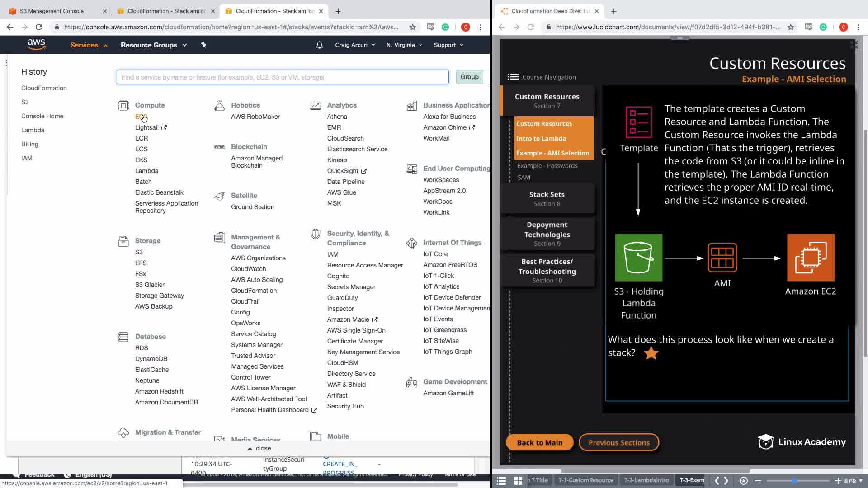Image resolution: width=868 pixels, height=488 pixels.
Task: Click the orange star icon in diagram
Action: click(x=651, y=353)
